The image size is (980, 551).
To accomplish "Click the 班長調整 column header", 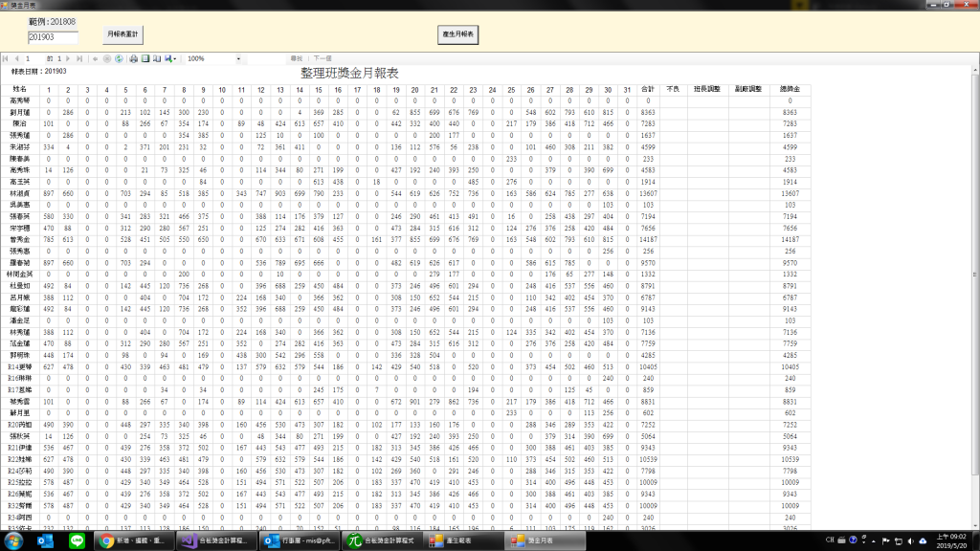I will tap(707, 89).
